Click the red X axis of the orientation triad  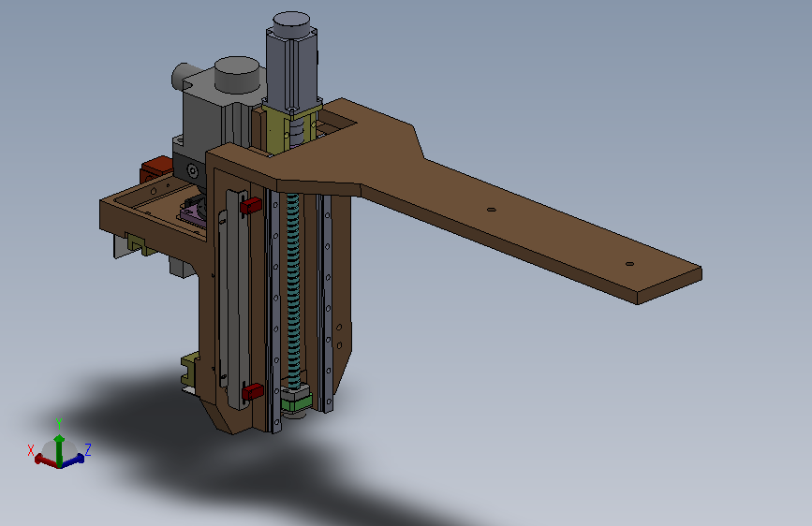click(46, 460)
